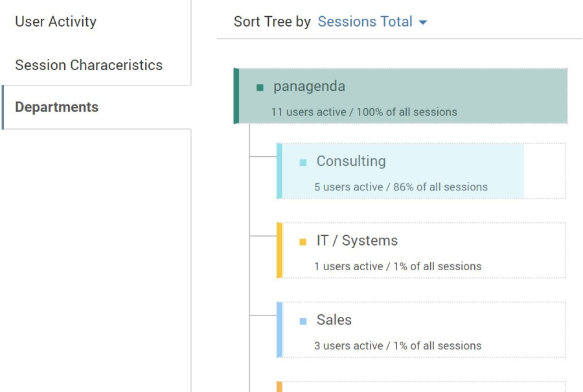Image resolution: width=583 pixels, height=392 pixels.
Task: Select the Consulting department node
Action: [350, 161]
